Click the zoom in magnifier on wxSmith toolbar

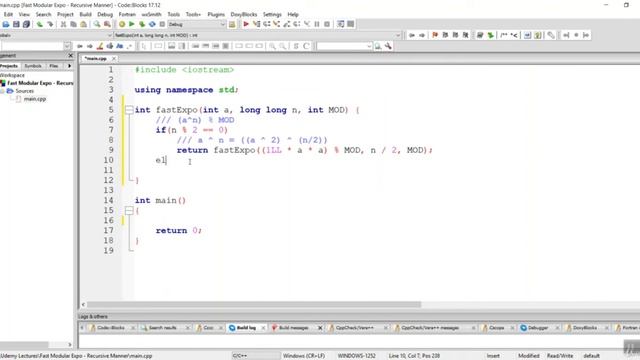[272, 46]
